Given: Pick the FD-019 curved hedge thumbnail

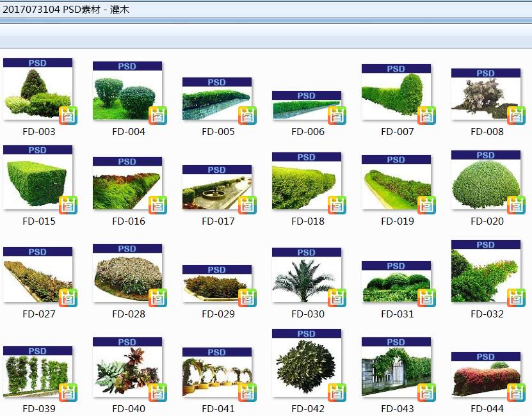Looking at the screenshot, I should click(x=396, y=182).
